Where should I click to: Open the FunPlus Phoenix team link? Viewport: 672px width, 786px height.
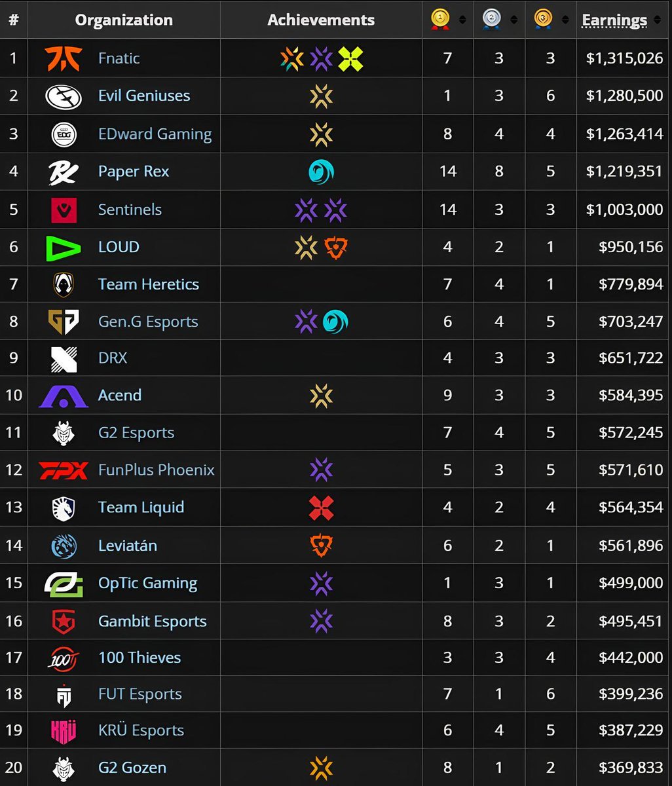[x=156, y=470]
